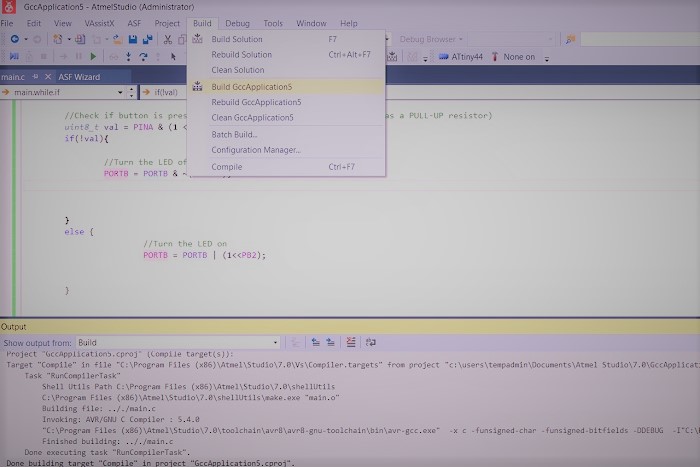Select the main.c editor tab
Screen dimensions: 700x467
coord(13,77)
